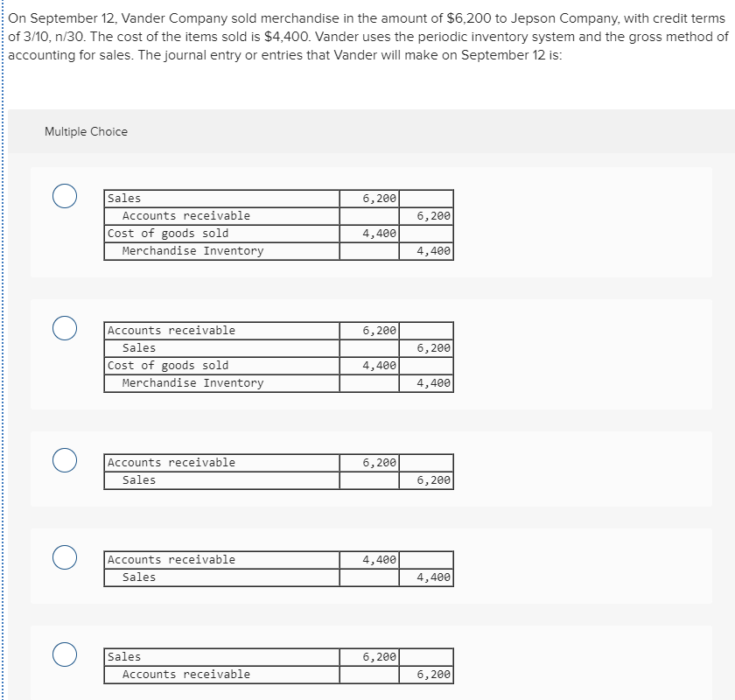The image size is (735, 700).
Task: Select the second answer option radio button
Action: [x=62, y=328]
